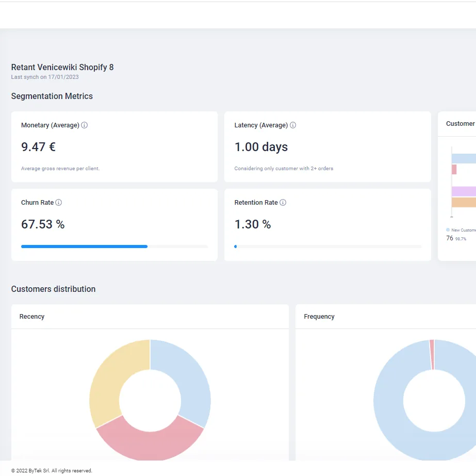Click the "Latency (Average)" label
Viewport: 476px width, 476px height.
click(x=261, y=125)
